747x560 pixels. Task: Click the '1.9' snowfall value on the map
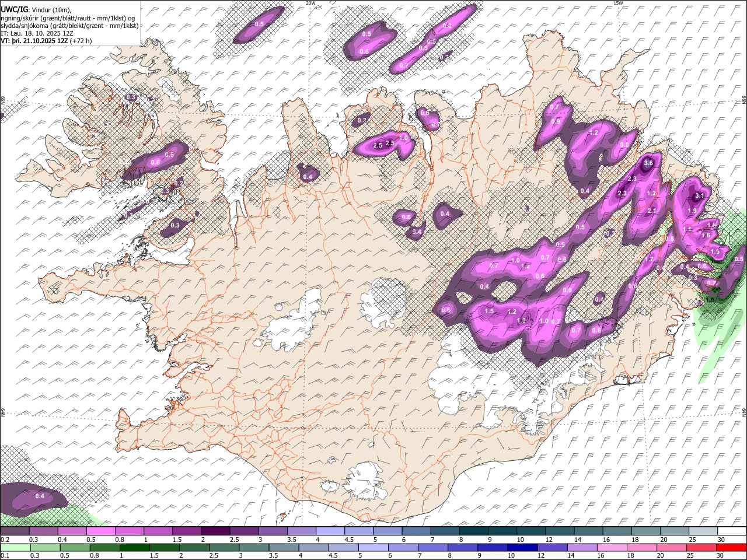point(692,211)
